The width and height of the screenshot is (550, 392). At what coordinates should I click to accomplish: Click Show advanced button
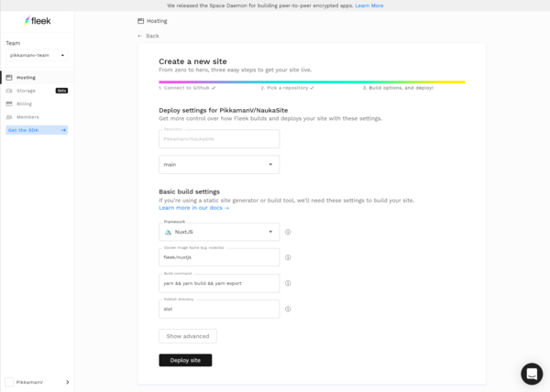[x=188, y=336]
